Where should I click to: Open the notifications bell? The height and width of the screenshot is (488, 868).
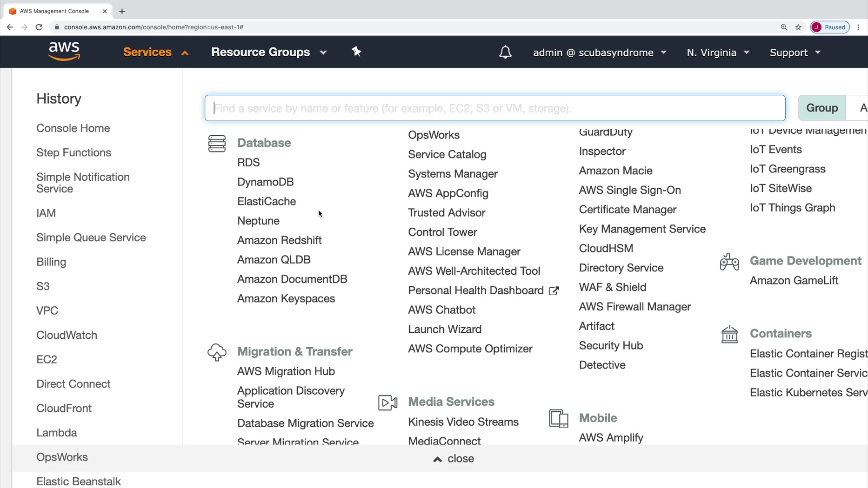pos(505,53)
